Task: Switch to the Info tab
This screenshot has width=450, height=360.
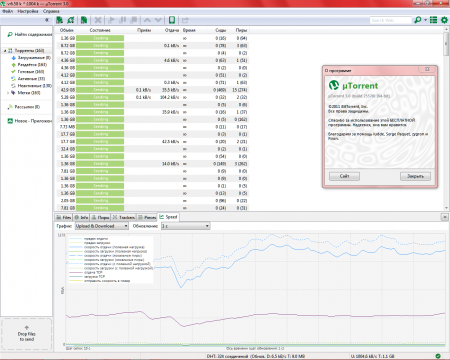Action: tap(81, 217)
